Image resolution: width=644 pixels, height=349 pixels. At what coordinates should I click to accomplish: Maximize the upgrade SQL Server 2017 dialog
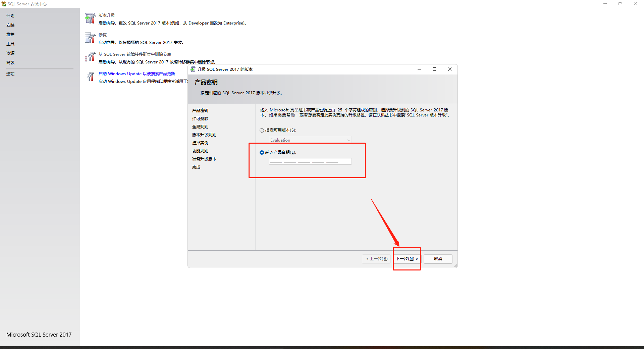pyautogui.click(x=434, y=69)
